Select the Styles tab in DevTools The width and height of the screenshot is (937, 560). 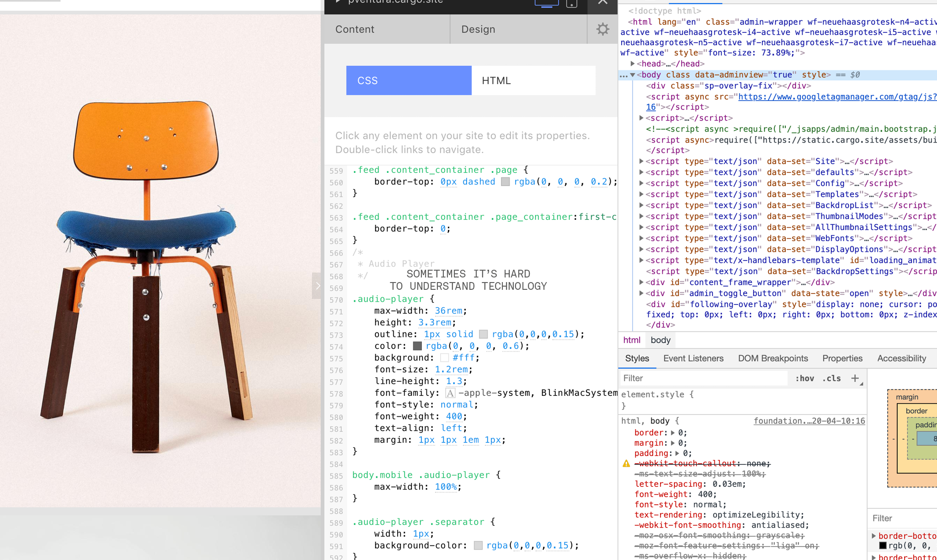[x=637, y=358]
